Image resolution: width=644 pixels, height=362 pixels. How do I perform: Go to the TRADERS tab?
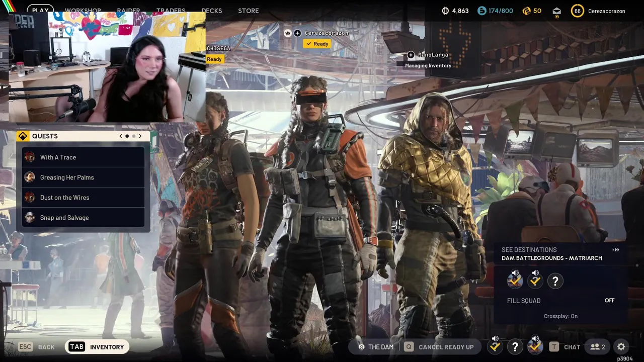click(171, 11)
